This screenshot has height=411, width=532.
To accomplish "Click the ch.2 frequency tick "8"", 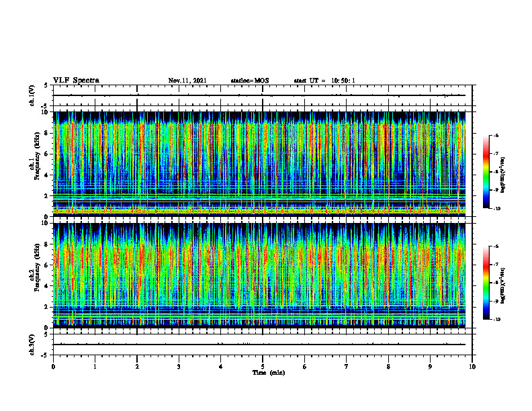I will point(47,244).
